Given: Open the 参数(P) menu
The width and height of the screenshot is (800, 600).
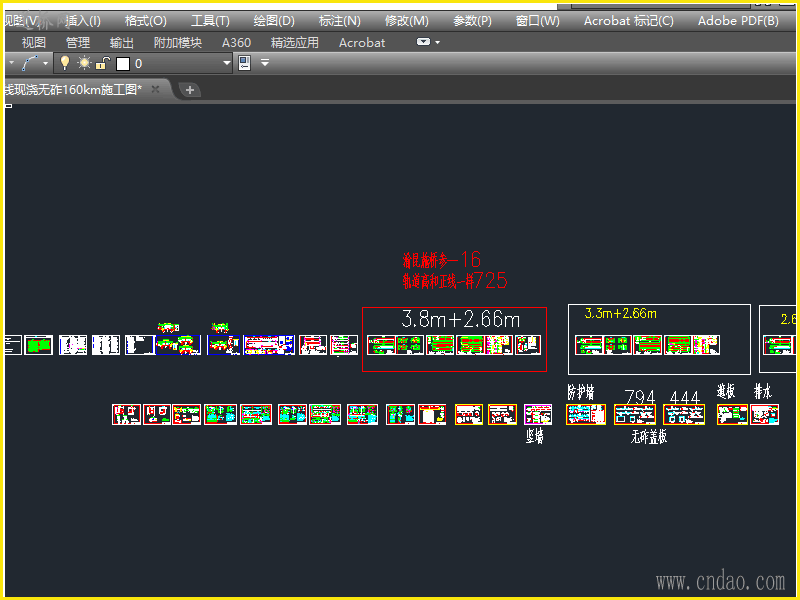Looking at the screenshot, I should [472, 21].
